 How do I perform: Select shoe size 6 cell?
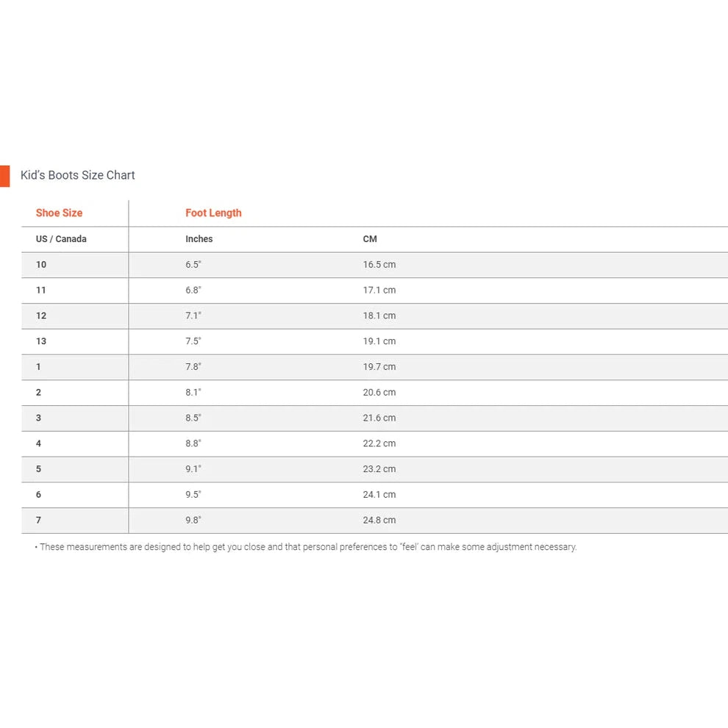[x=38, y=495]
